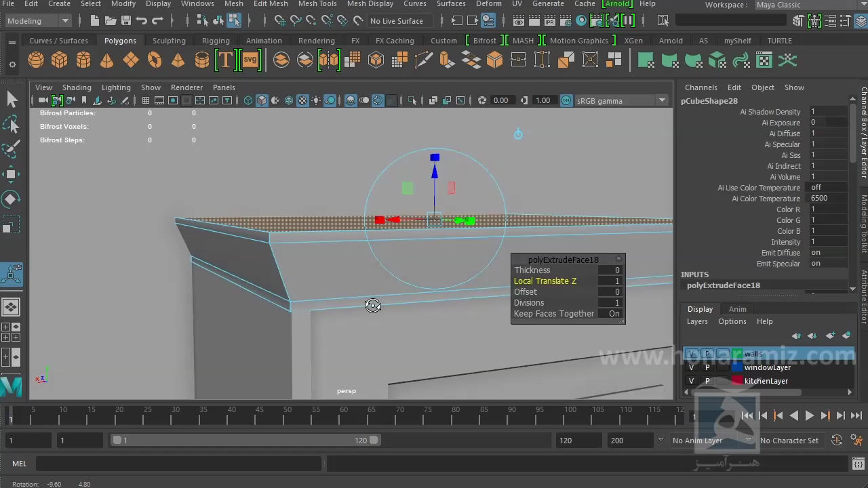Select the Paint selection tool

pos(12,149)
